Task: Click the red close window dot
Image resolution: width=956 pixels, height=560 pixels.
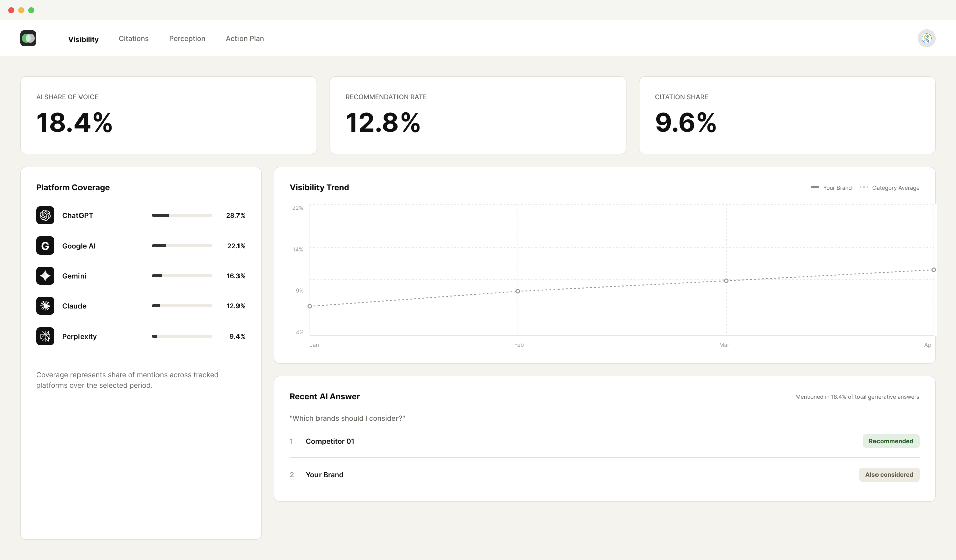Action: [11, 10]
